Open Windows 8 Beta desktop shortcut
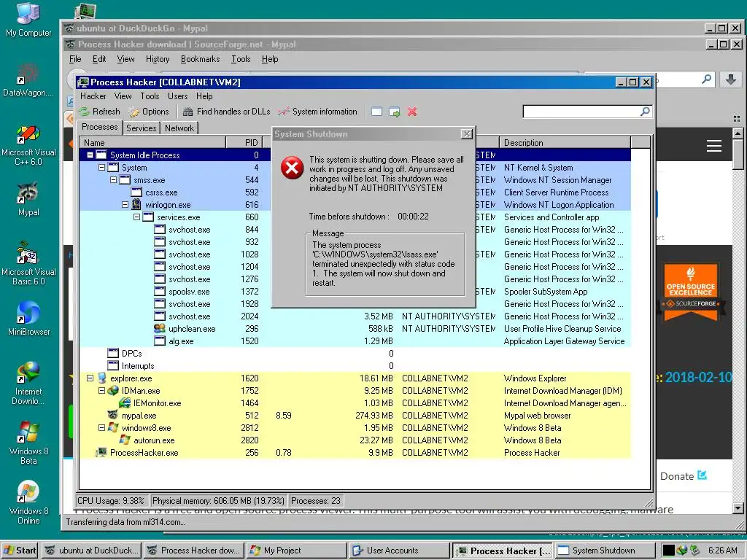This screenshot has width=747, height=560. [x=28, y=443]
